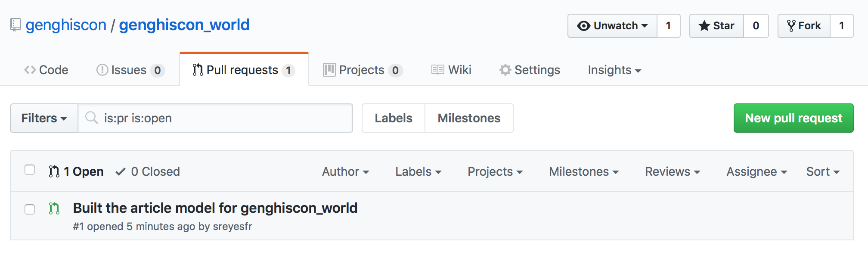This screenshot has height=255, width=868.
Task: Click the search magnifier icon
Action: (x=91, y=118)
